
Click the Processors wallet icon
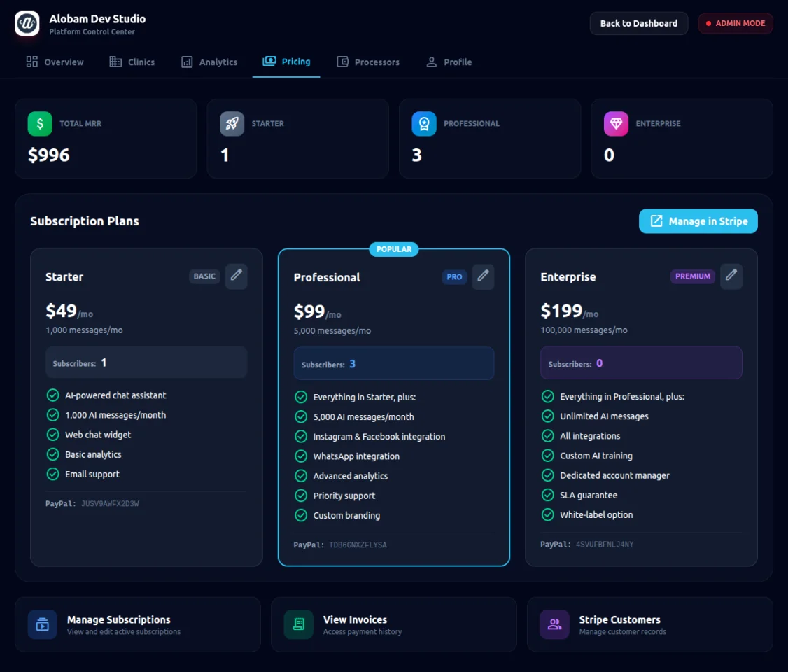pos(343,62)
